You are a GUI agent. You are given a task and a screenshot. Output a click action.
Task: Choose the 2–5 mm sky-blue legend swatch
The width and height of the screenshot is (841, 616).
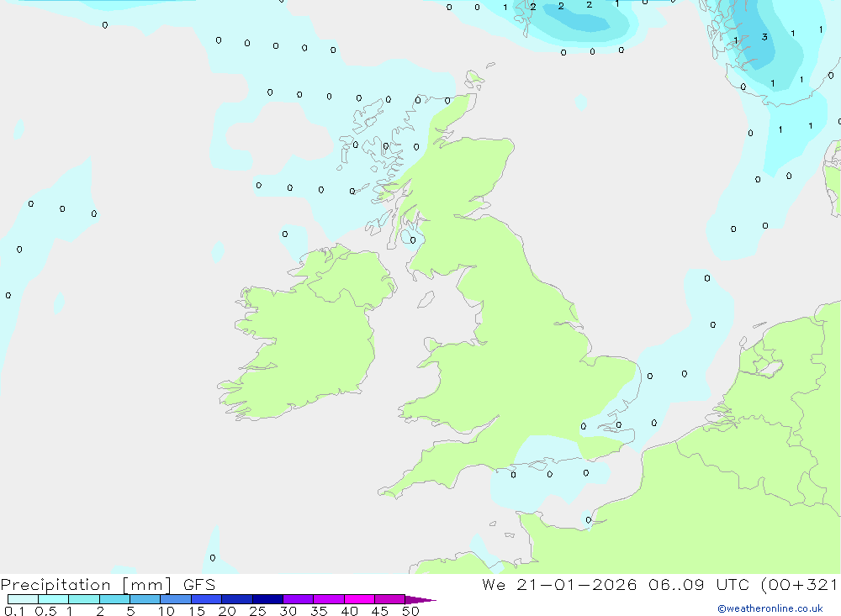114,599
